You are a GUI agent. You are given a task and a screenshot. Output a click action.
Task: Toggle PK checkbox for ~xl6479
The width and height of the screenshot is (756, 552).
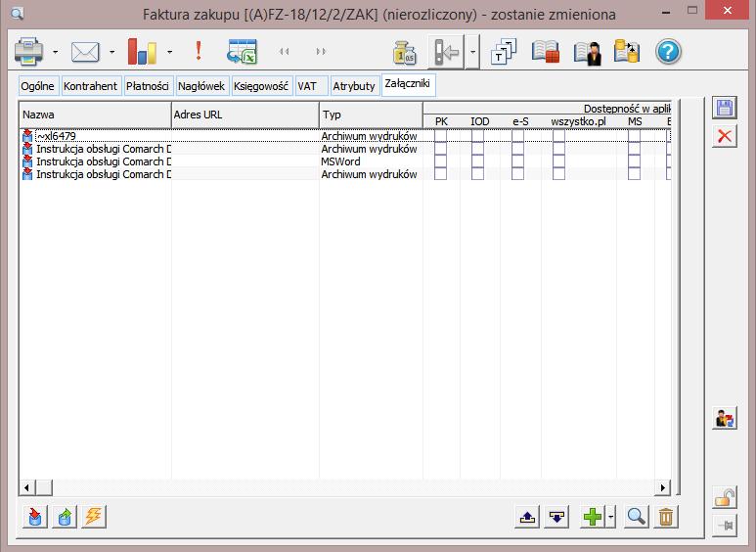[x=440, y=136]
